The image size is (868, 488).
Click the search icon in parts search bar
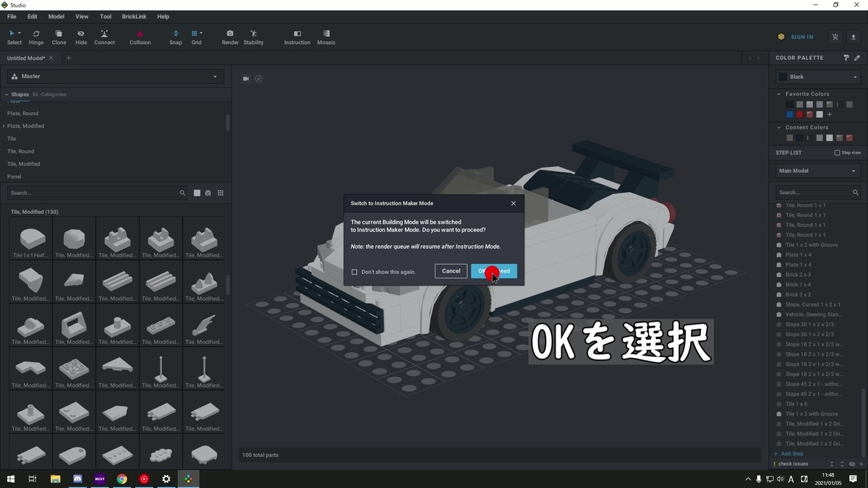pos(182,193)
